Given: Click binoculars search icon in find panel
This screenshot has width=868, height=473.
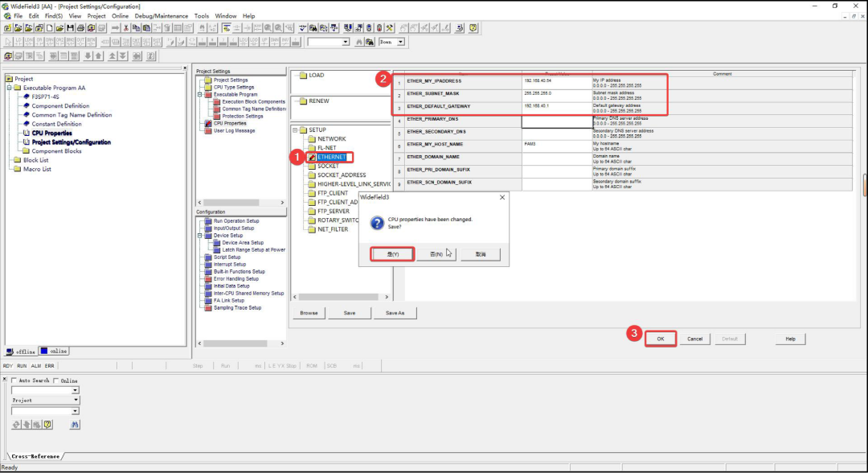Looking at the screenshot, I should click(75, 424).
